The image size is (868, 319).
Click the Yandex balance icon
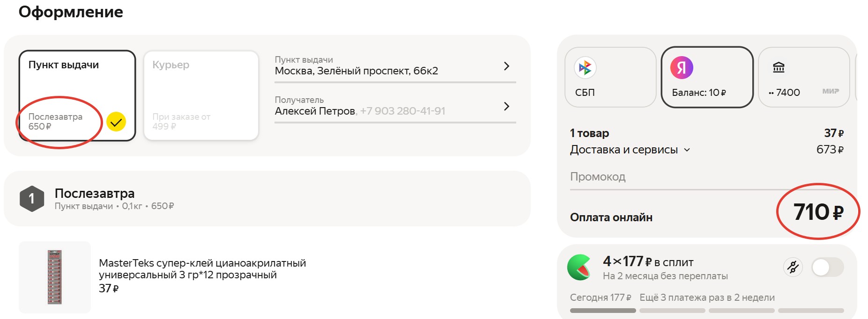(x=682, y=68)
